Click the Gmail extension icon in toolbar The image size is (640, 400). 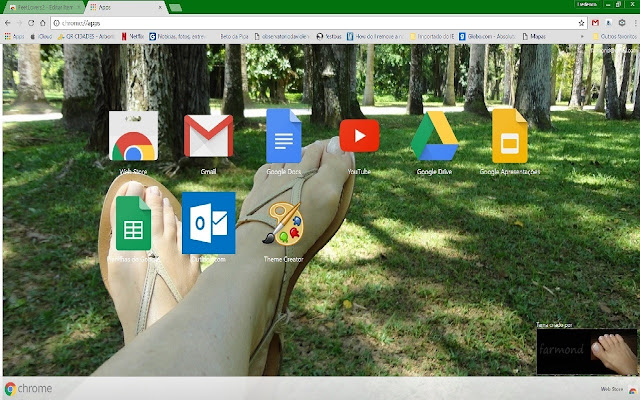pos(595,23)
